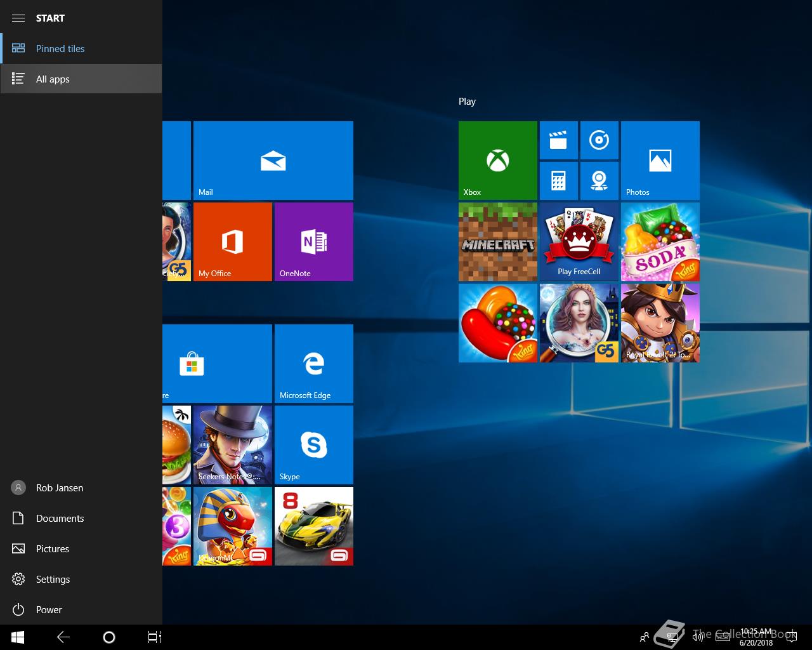Open the Skype tile
The height and width of the screenshot is (650, 812).
(314, 445)
